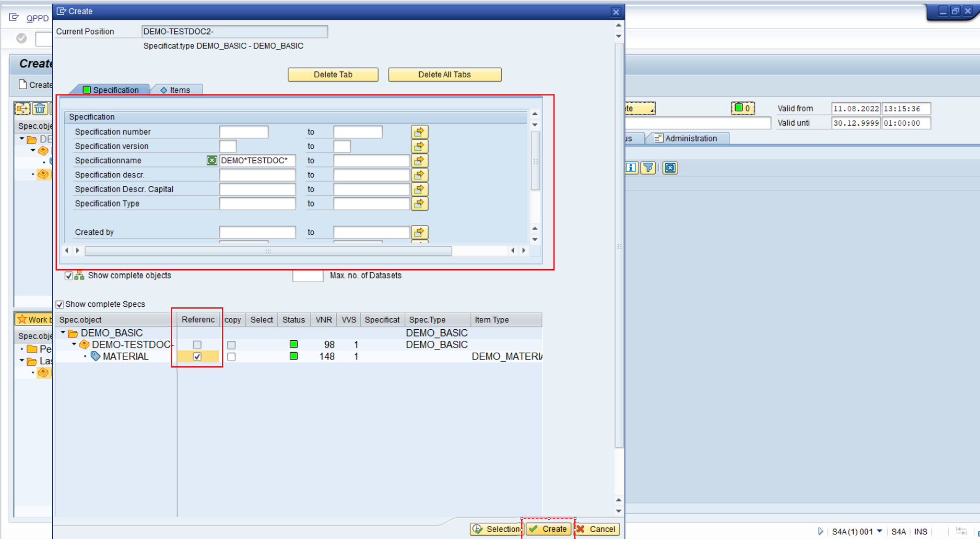Screen dimensions: 980x539
Task: Click the selection option icon before DEMO*TESTDOC*
Action: [211, 161]
